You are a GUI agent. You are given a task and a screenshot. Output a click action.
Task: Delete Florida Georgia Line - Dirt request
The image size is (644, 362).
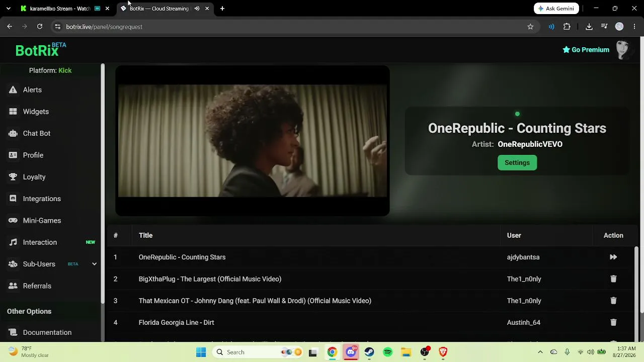click(613, 322)
